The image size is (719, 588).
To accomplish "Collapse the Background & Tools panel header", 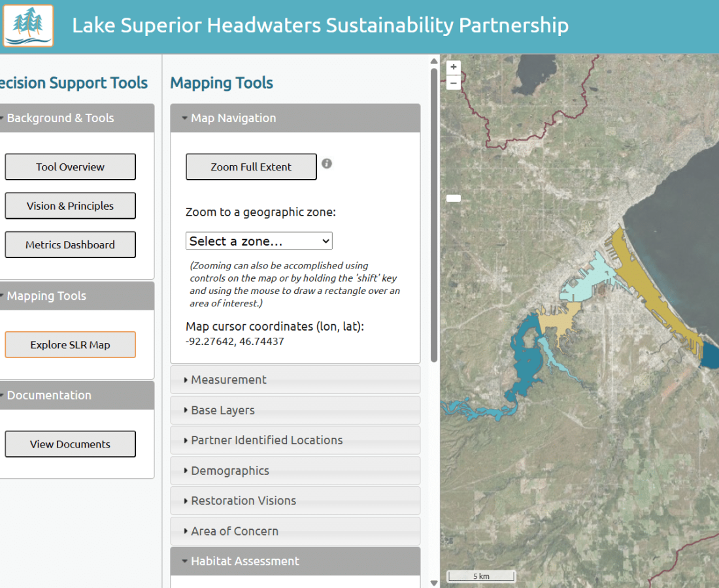I will coord(76,118).
